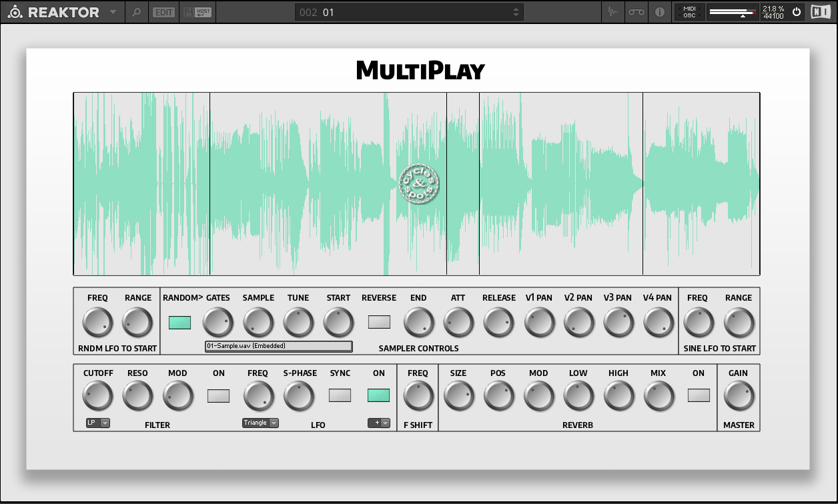This screenshot has height=504, width=838.
Task: Click the START knob
Action: (x=338, y=323)
